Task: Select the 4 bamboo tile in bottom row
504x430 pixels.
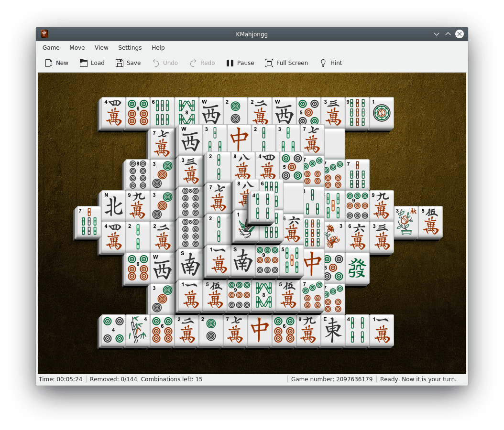Action: (x=357, y=330)
